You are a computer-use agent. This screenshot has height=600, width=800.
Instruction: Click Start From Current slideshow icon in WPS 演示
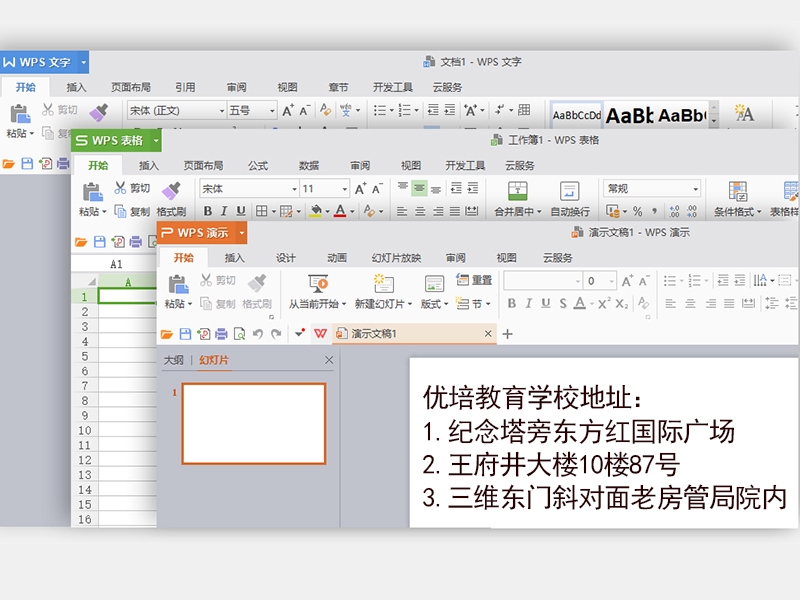coord(318,284)
